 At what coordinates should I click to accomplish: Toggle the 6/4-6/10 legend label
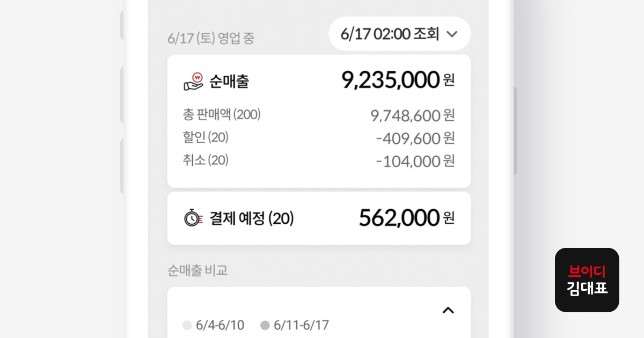[220, 325]
